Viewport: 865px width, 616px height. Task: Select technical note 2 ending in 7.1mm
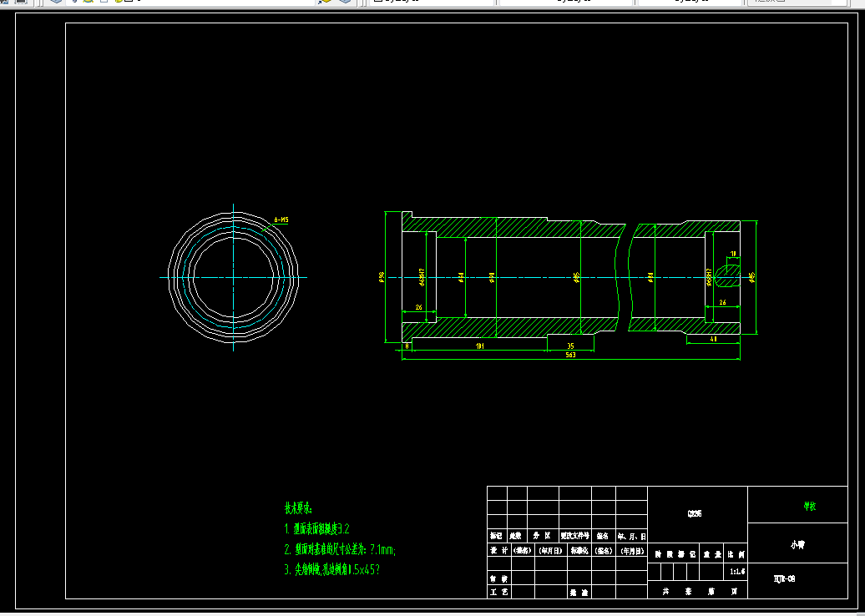[341, 550]
